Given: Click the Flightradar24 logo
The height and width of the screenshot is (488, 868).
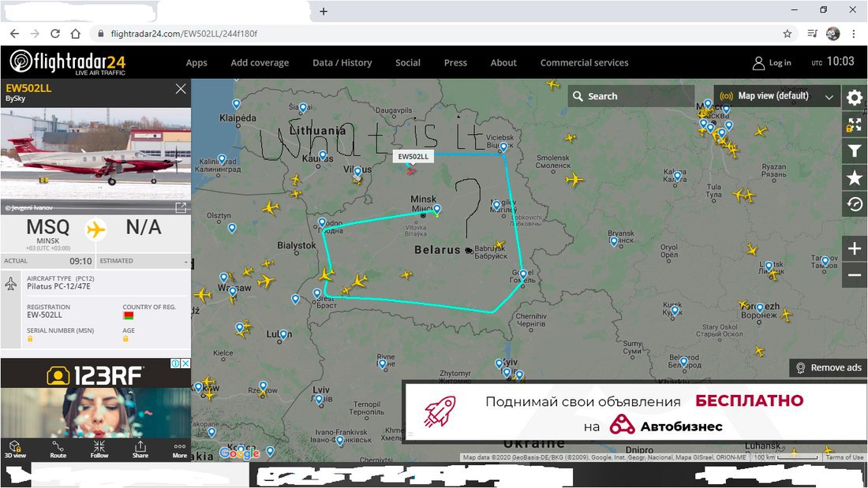Looking at the screenshot, I should pyautogui.click(x=68, y=62).
